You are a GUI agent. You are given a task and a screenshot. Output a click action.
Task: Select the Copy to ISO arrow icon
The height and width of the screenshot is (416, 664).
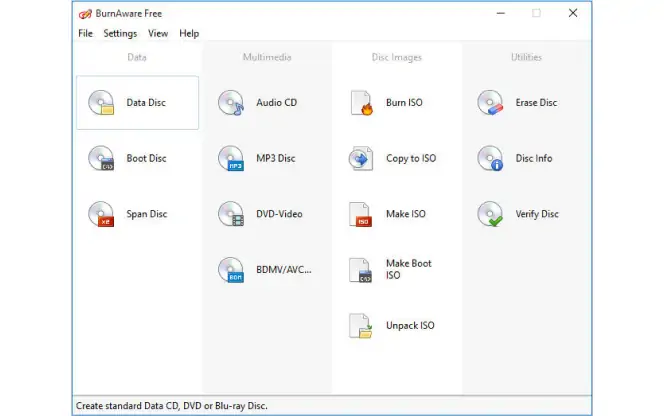(x=361, y=158)
